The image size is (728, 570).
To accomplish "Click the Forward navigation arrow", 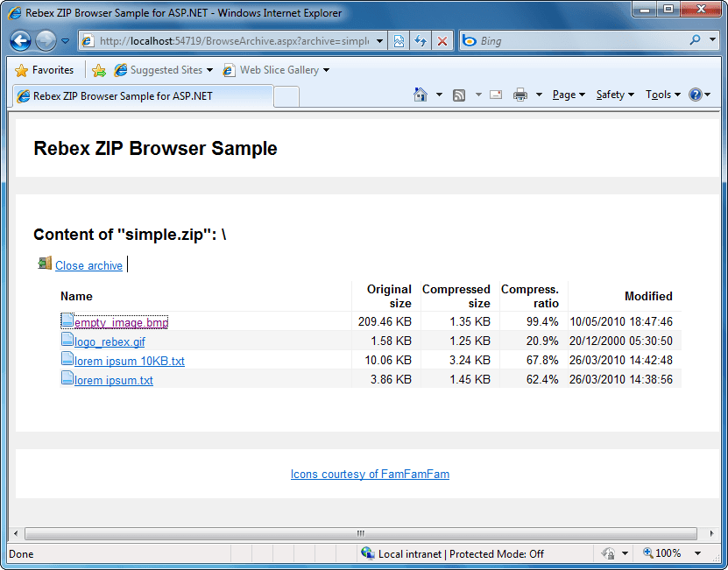I will point(46,41).
